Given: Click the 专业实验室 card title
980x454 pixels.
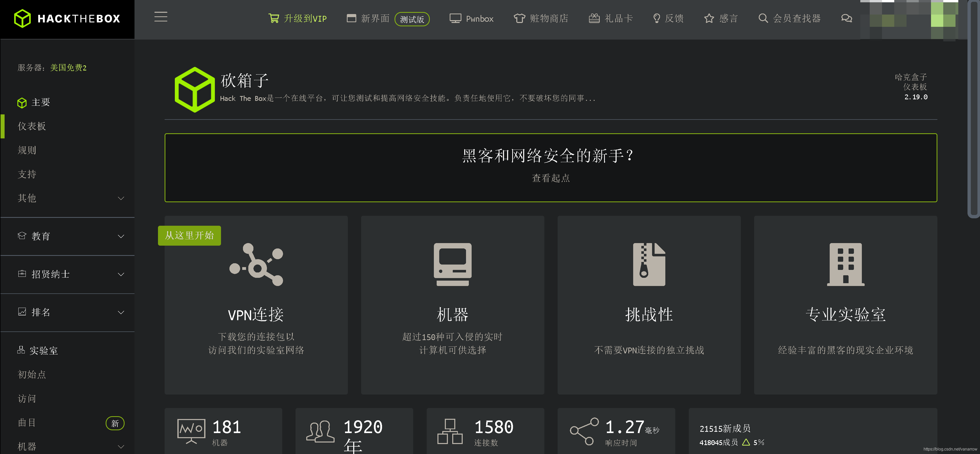Looking at the screenshot, I should pyautogui.click(x=845, y=314).
